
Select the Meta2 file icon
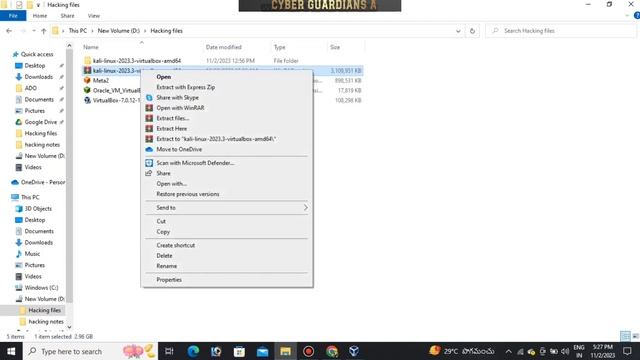click(x=87, y=80)
